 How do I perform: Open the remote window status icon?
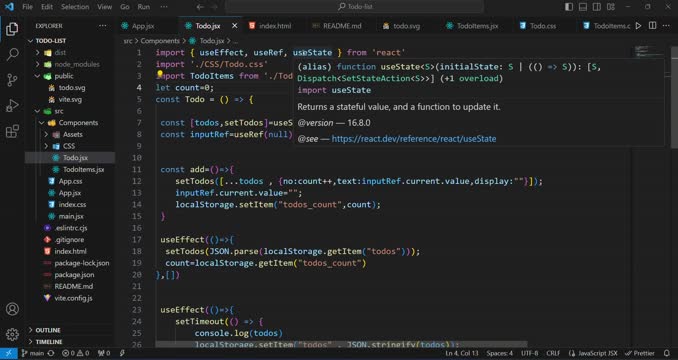(x=9, y=354)
